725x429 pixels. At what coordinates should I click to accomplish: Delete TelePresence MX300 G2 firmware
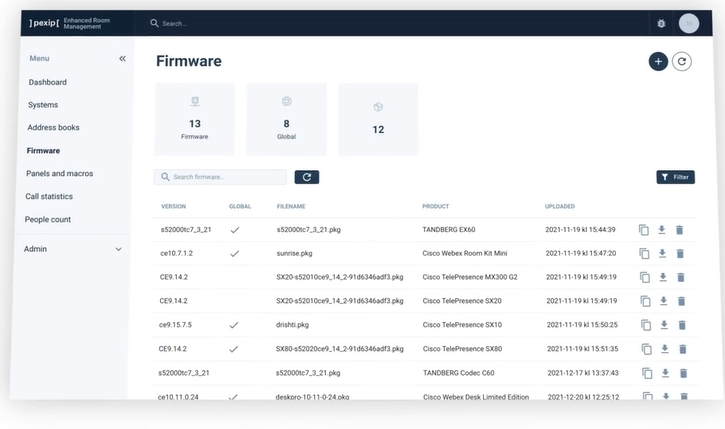coord(681,277)
